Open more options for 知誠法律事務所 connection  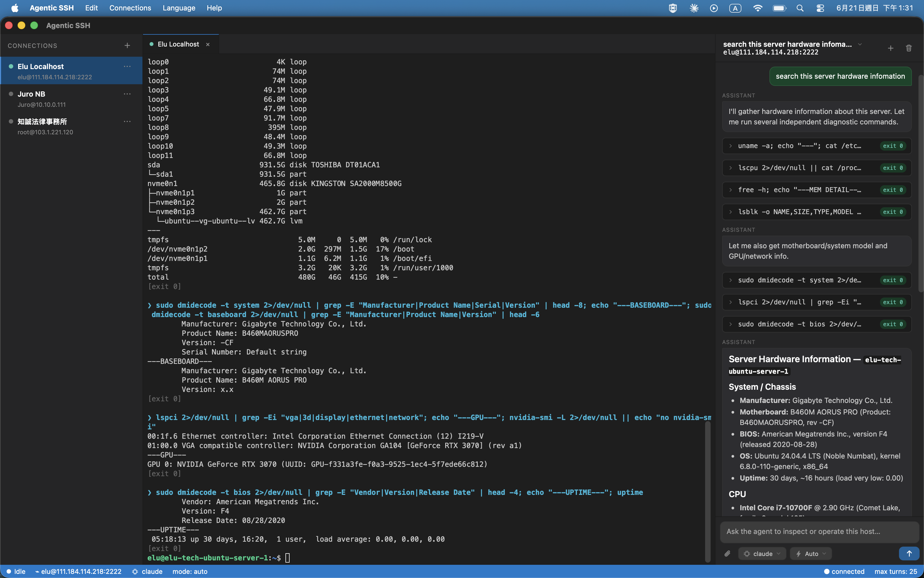pos(127,122)
